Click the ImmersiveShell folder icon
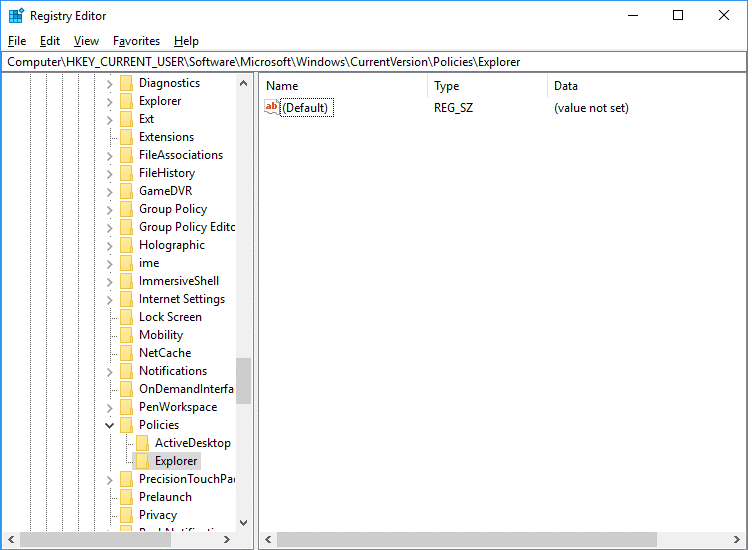 click(x=127, y=281)
